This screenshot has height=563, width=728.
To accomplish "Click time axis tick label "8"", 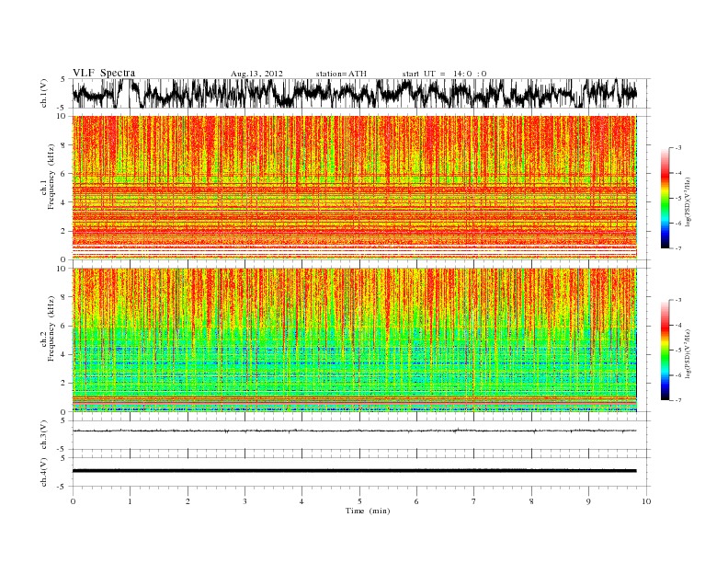I will point(531,501).
